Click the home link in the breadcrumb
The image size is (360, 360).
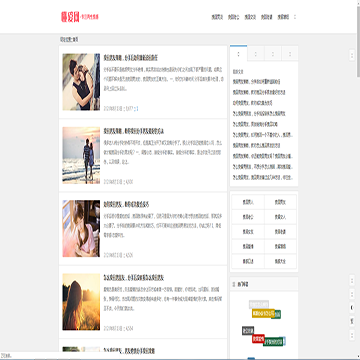76,40
